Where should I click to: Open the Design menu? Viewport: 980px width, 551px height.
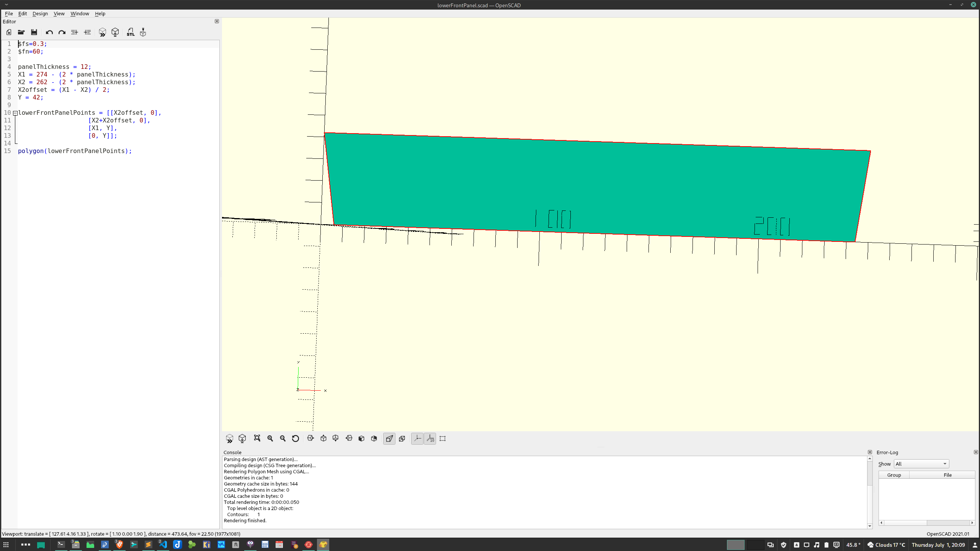(x=40, y=13)
